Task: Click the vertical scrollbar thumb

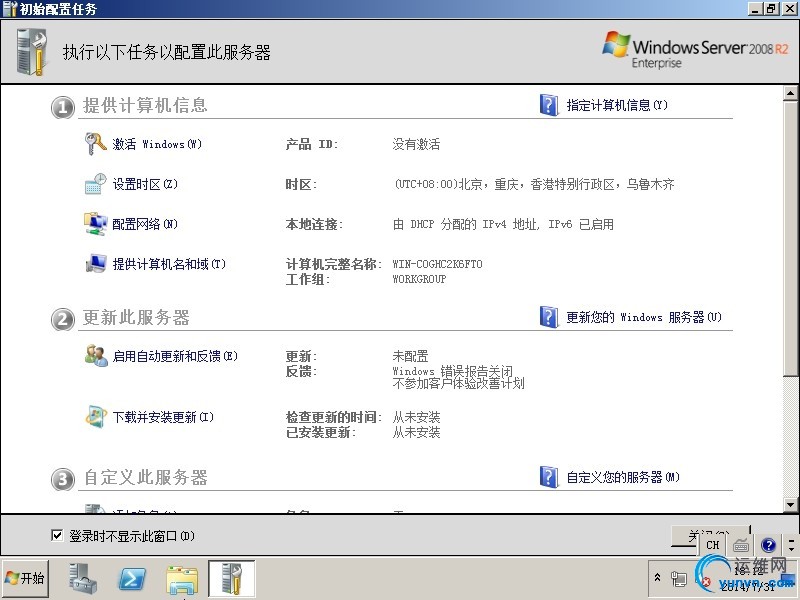Action: [x=790, y=238]
